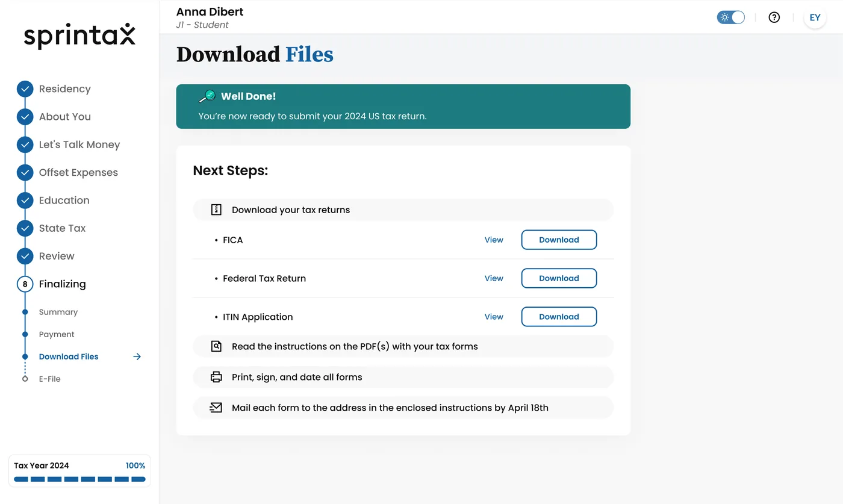The width and height of the screenshot is (843, 504).
Task: Click the magnifier icon beside Well Done
Action: click(x=207, y=96)
